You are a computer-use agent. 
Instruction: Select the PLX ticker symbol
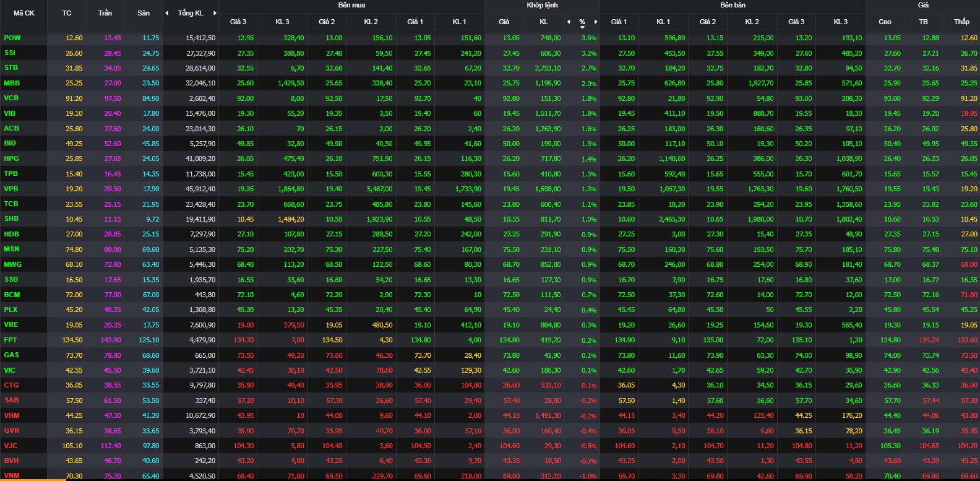(x=11, y=310)
